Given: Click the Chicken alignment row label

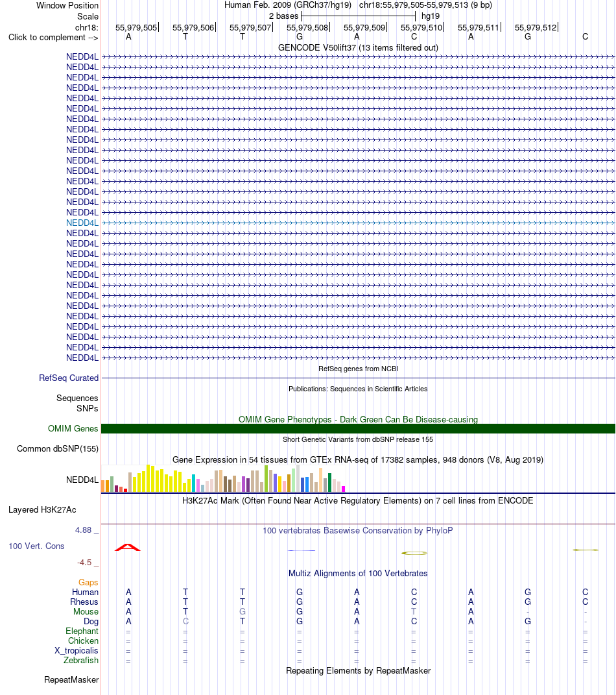Looking at the screenshot, I should tap(83, 641).
